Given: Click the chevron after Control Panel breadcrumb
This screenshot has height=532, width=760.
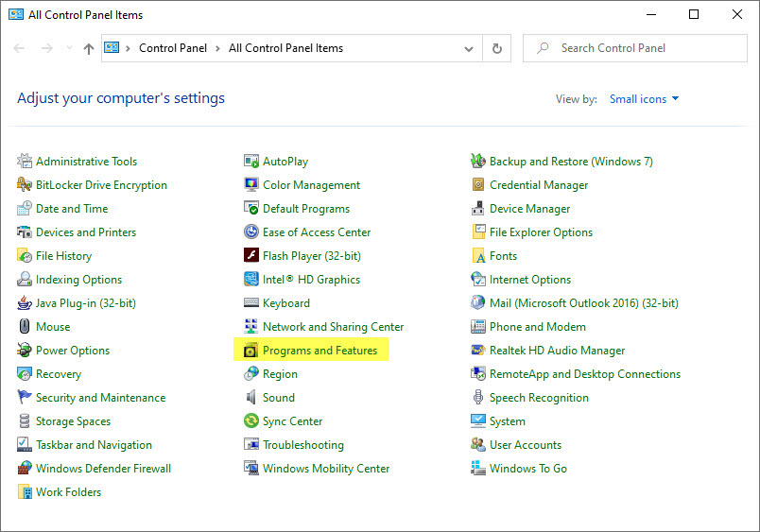Looking at the screenshot, I should [217, 48].
